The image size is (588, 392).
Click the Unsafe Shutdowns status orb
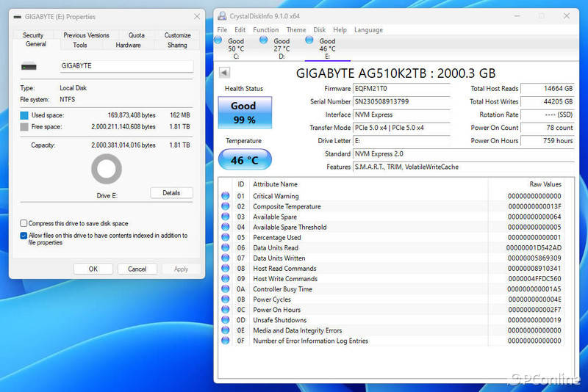click(226, 320)
